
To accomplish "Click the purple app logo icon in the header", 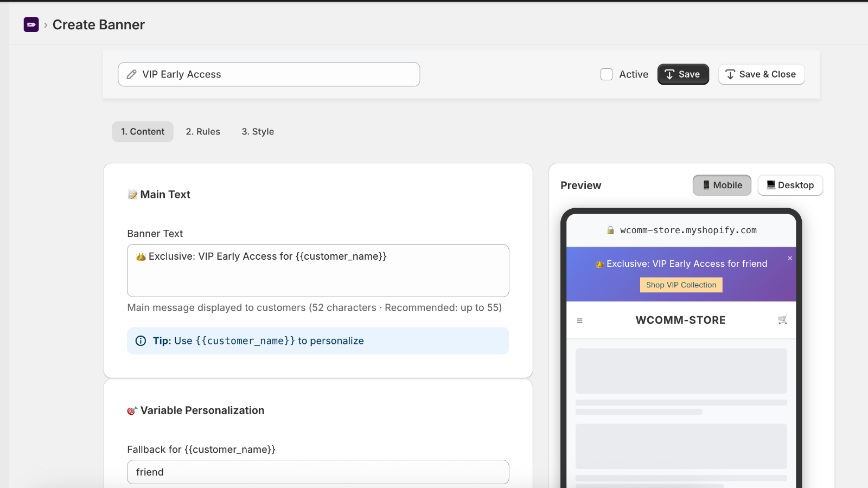I will [x=31, y=24].
